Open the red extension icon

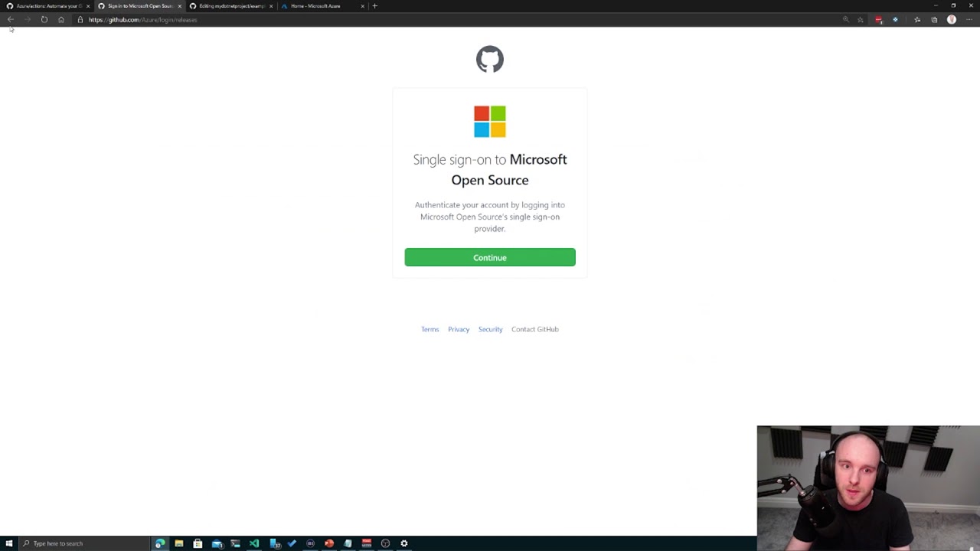point(879,20)
